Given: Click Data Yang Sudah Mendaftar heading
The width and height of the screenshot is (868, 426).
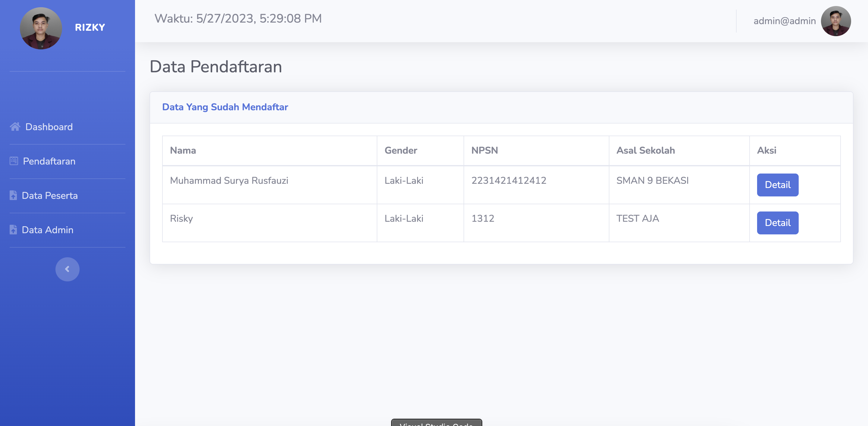Looking at the screenshot, I should [225, 107].
